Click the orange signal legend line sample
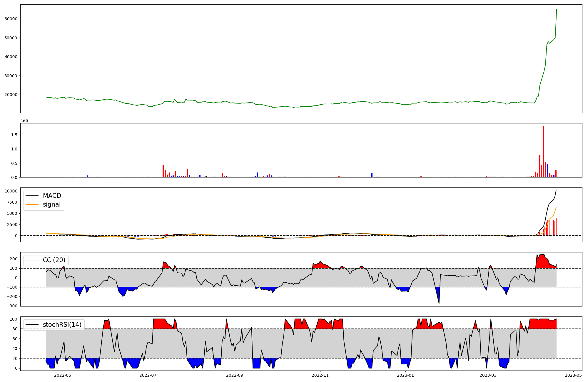 coord(32,205)
